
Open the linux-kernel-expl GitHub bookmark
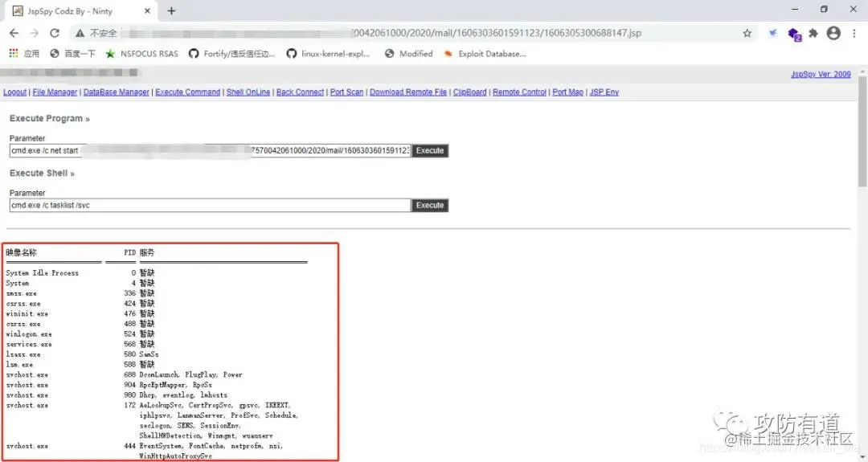point(328,54)
